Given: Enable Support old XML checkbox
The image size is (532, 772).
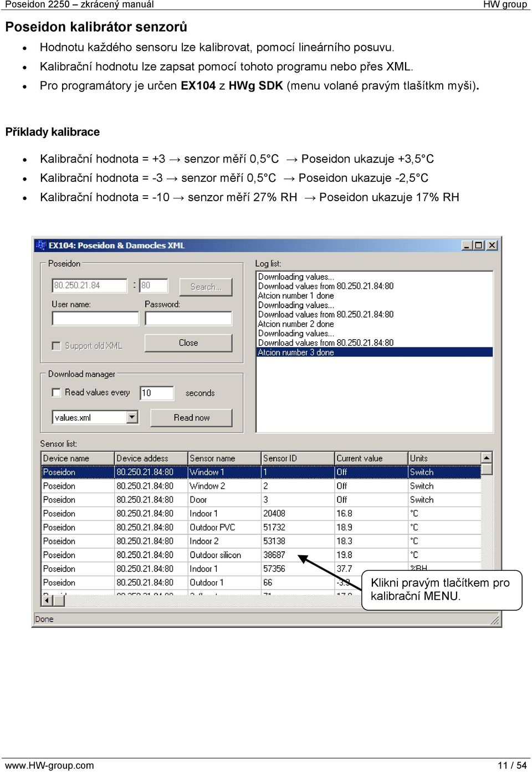Looking at the screenshot, I should coord(56,346).
